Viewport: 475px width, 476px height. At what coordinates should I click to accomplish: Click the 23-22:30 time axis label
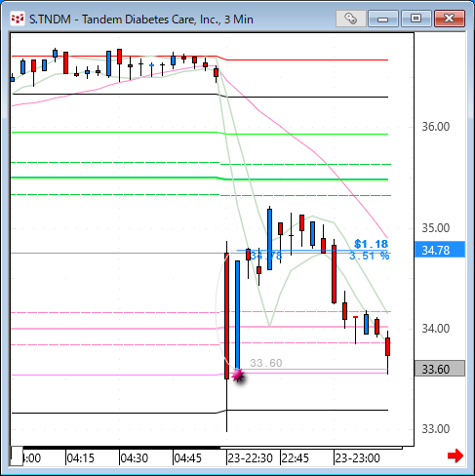[250, 458]
